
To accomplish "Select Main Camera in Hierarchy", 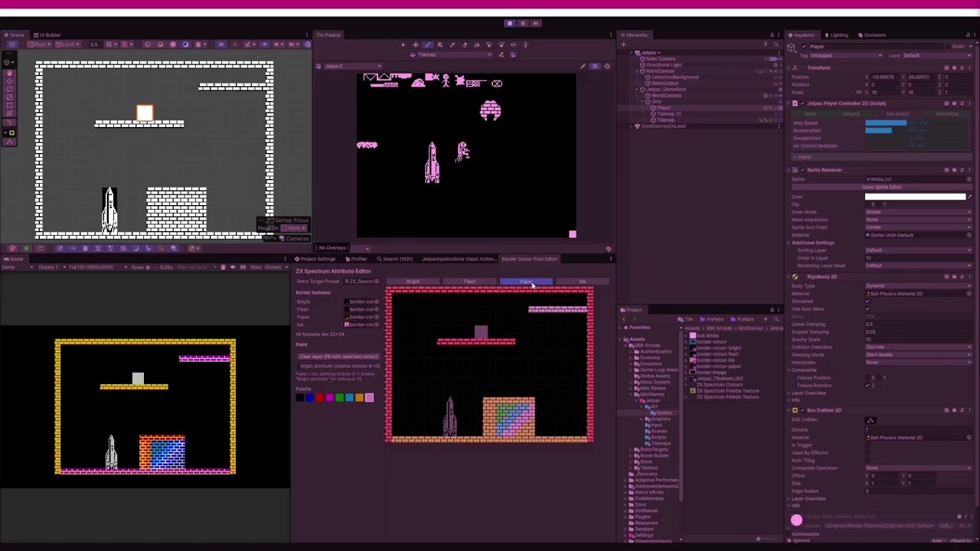I will coord(661,59).
